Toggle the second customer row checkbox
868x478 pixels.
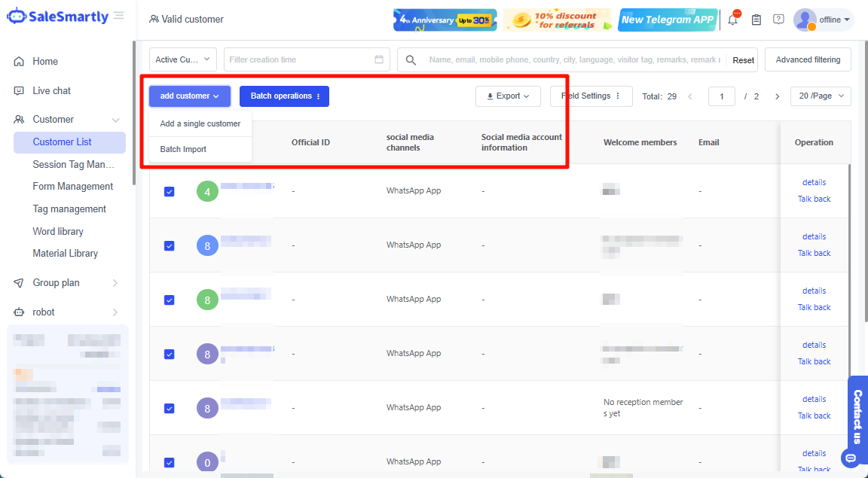(x=170, y=246)
